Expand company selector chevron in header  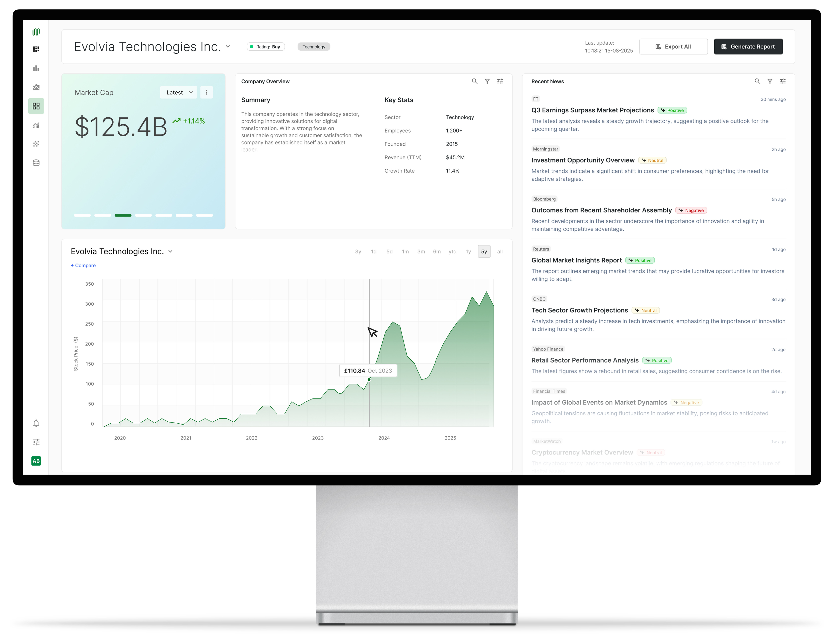pos(228,47)
